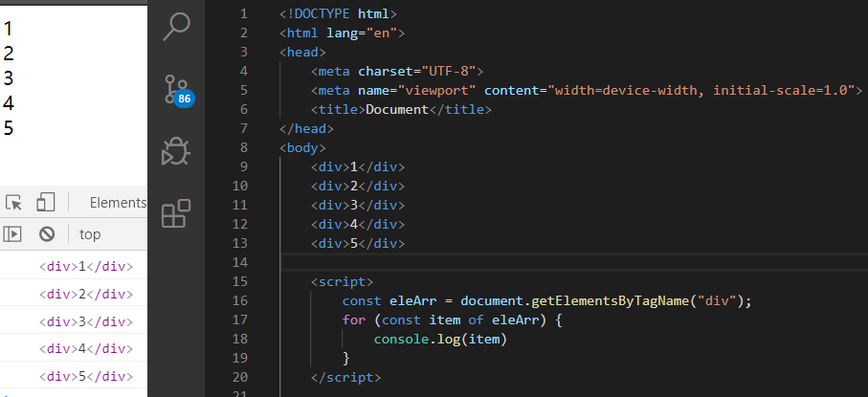Click the DOCTYPE html line in editor
The width and height of the screenshot is (868, 397).
338,13
